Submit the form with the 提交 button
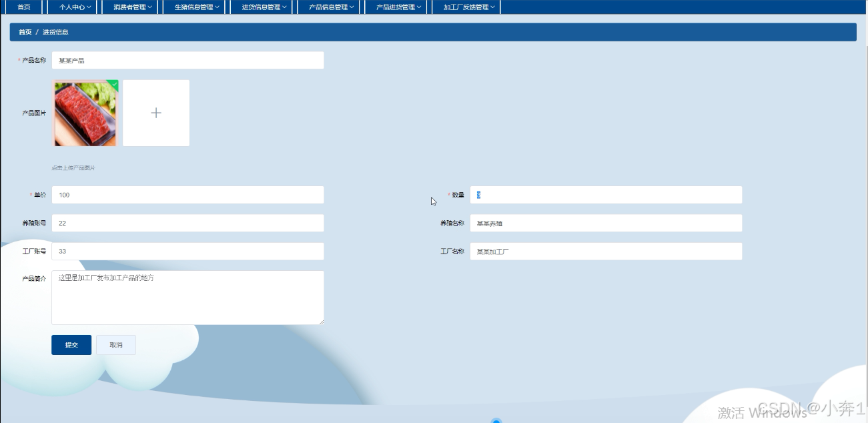Viewport: 868px width, 423px height. click(x=71, y=345)
